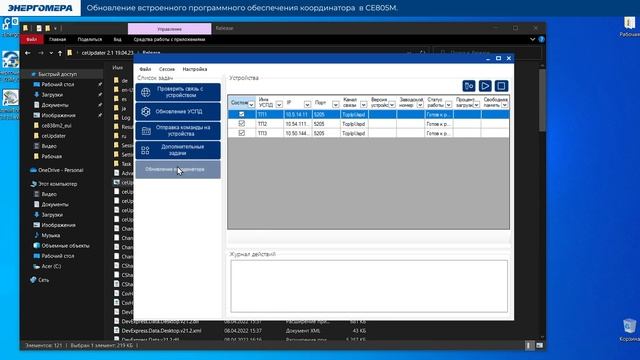Open the Канал связи column filter dropdown
This screenshot has height=360, width=640.
[x=363, y=105]
